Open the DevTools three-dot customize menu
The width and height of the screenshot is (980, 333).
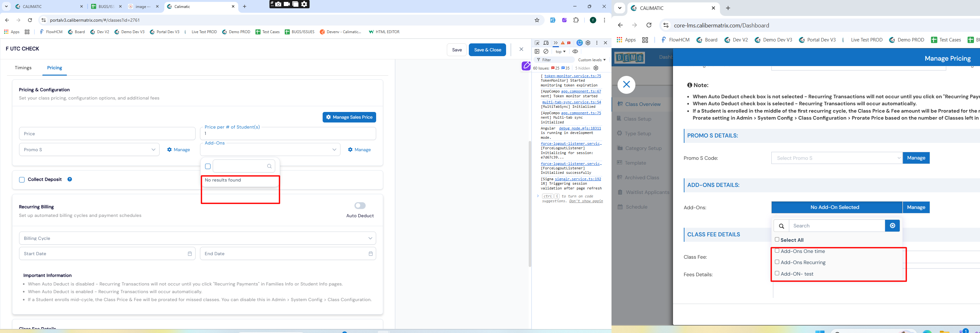point(597,43)
